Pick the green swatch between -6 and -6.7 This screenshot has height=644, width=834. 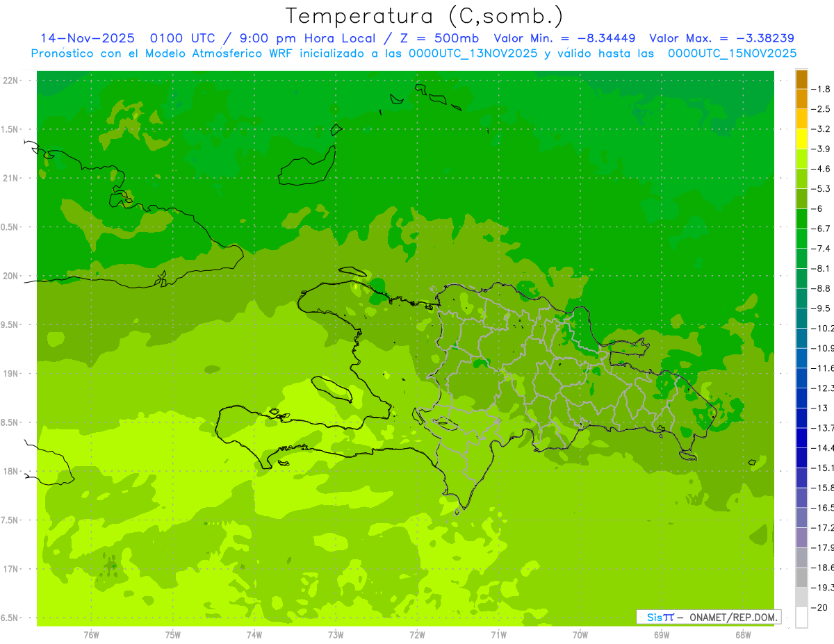point(801,219)
